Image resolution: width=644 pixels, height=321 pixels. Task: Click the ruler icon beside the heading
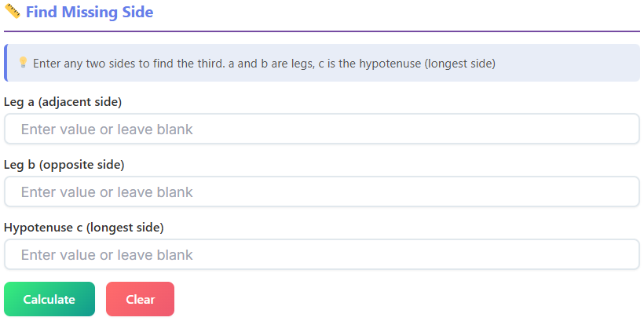coord(12,13)
